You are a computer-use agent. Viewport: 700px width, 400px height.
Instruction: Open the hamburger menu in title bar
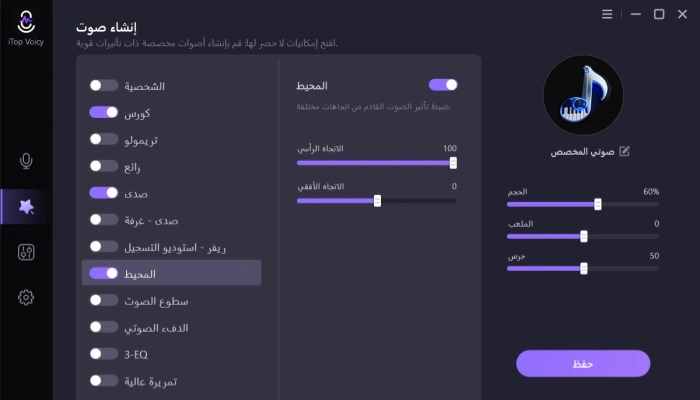[607, 14]
